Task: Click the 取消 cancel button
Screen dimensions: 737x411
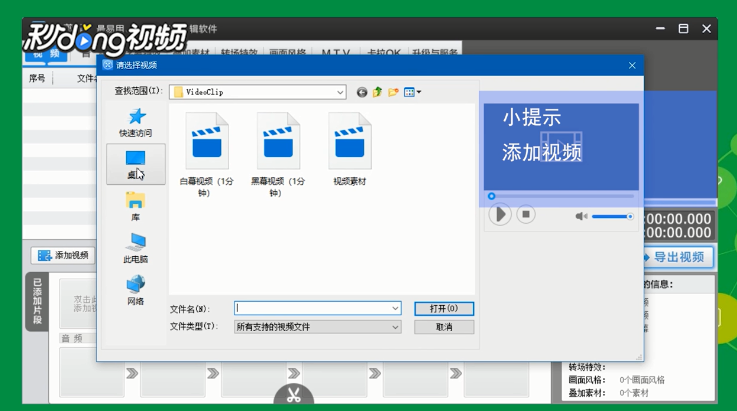Action: coord(444,327)
